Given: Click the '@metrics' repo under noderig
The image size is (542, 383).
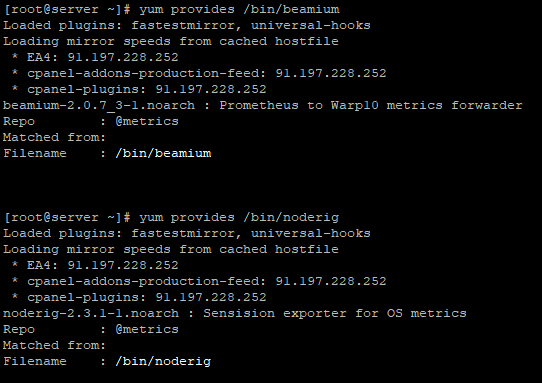Looking at the screenshot, I should [147, 329].
